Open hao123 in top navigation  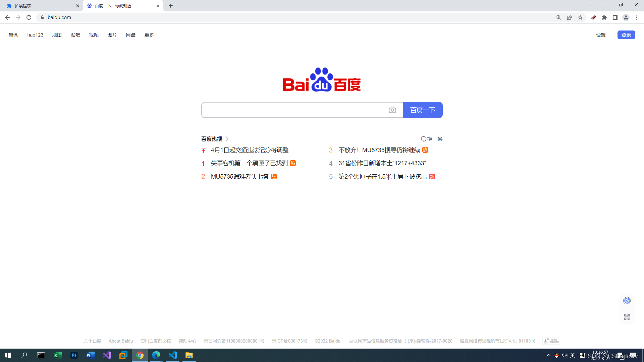tap(35, 35)
